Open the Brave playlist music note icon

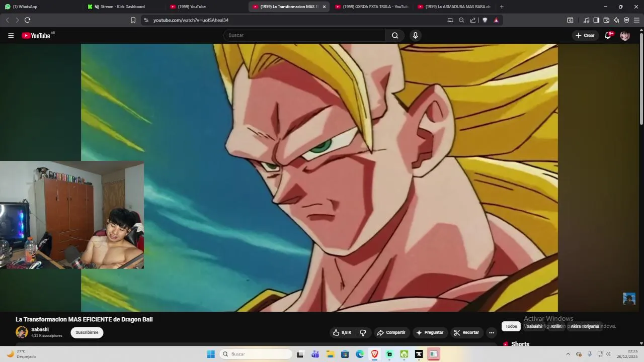pos(586,20)
